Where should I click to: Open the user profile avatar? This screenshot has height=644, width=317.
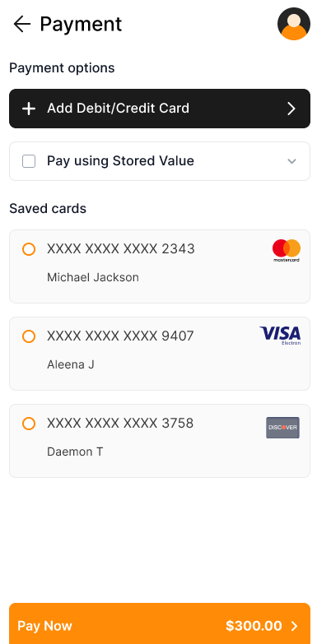(x=294, y=24)
